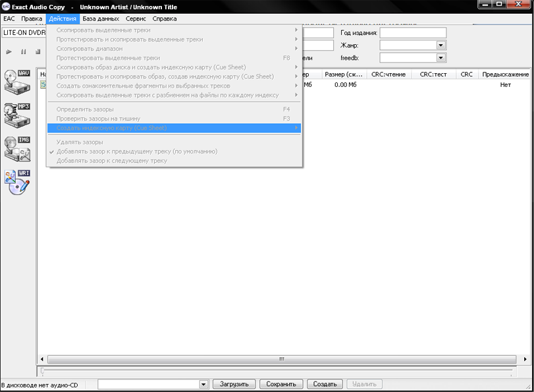Select Протестировать и скопировать образ entry
The image size is (534, 392).
coord(174,76)
